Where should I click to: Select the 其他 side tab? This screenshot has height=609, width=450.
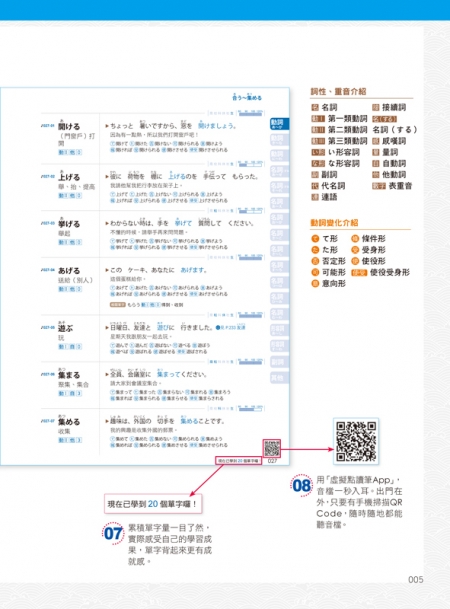(x=279, y=378)
